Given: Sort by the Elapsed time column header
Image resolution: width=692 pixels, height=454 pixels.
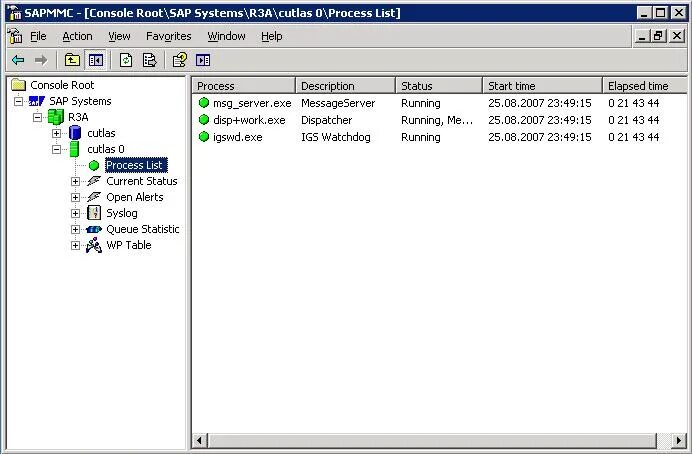Looking at the screenshot, I should (645, 86).
